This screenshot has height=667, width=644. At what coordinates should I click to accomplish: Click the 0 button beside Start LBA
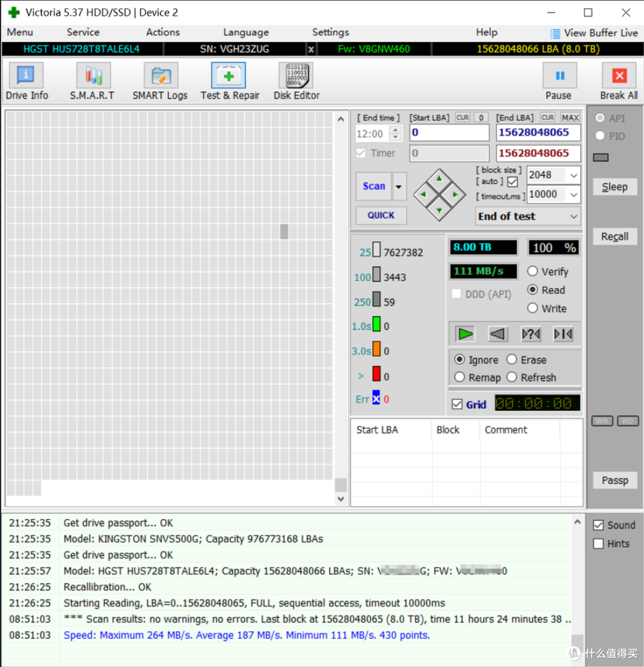point(481,117)
